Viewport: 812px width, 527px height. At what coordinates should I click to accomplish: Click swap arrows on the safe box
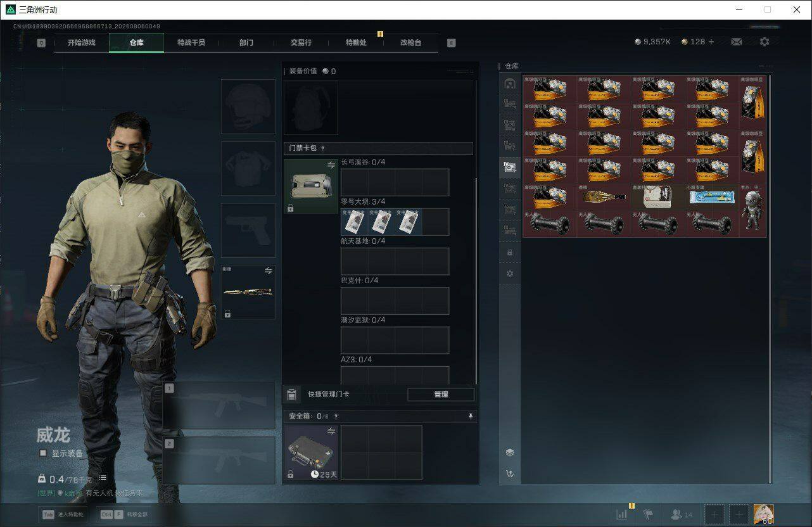point(331,431)
